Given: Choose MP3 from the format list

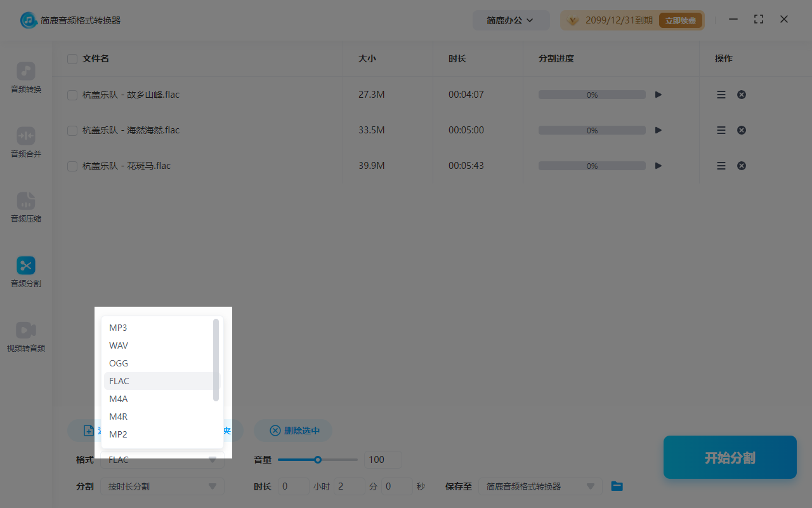Looking at the screenshot, I should coord(118,327).
